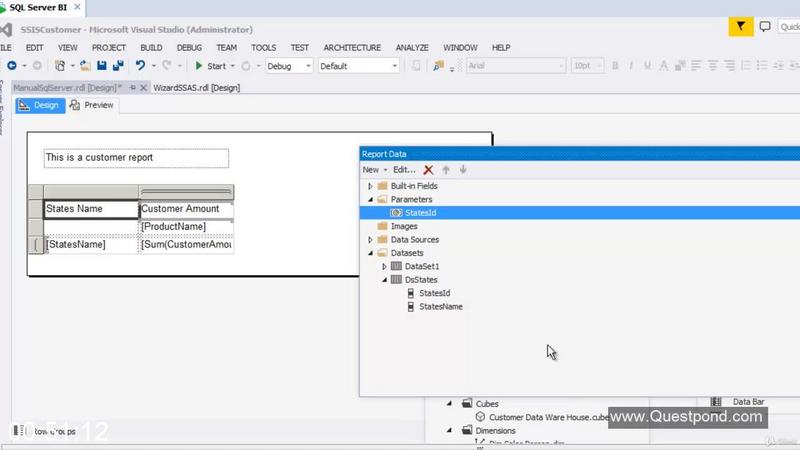
Task: Click the red Delete X icon
Action: tap(428, 170)
